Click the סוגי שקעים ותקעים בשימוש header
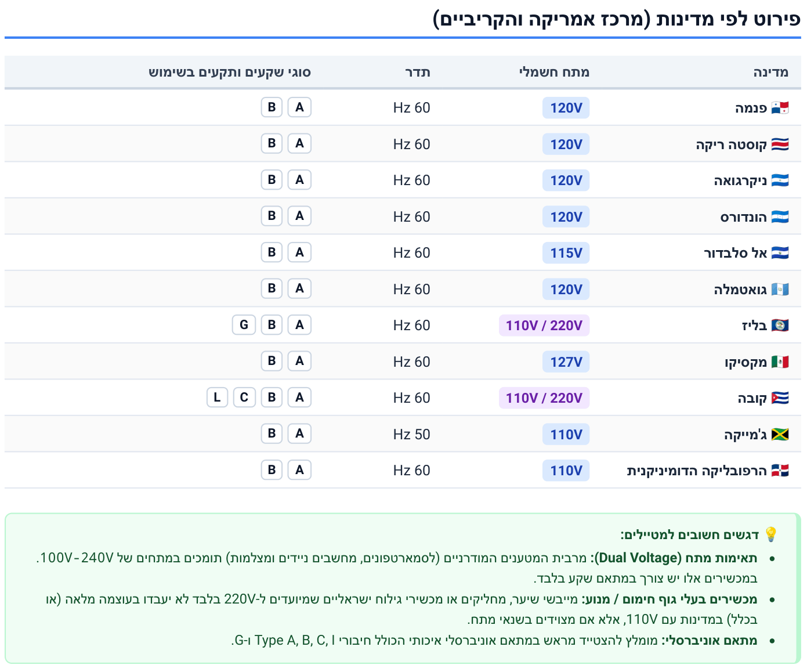The width and height of the screenshot is (807, 672). tap(230, 72)
